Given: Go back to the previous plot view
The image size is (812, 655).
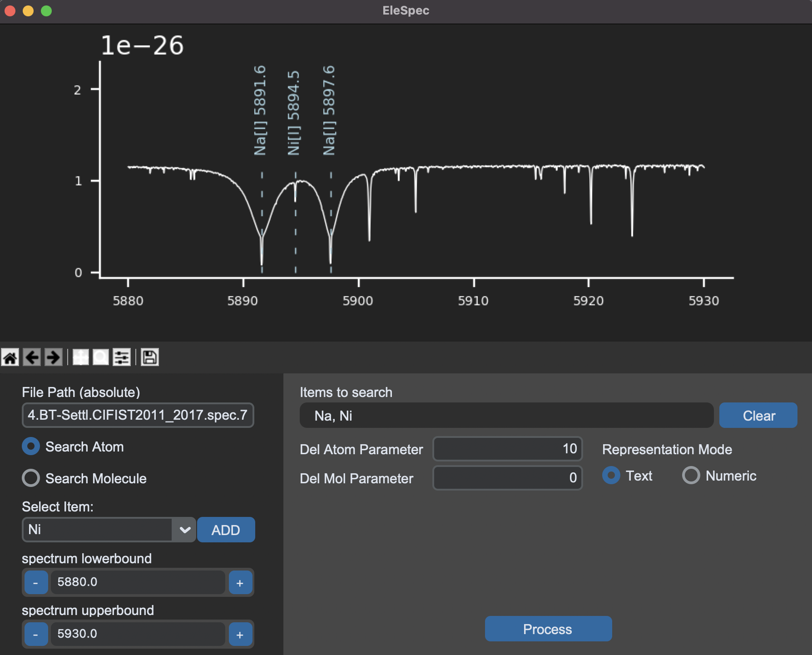Looking at the screenshot, I should click(32, 357).
